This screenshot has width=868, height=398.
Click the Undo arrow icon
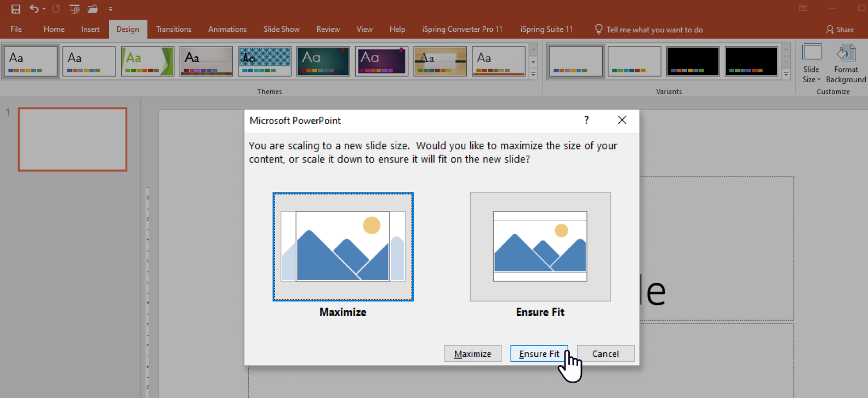pos(34,9)
